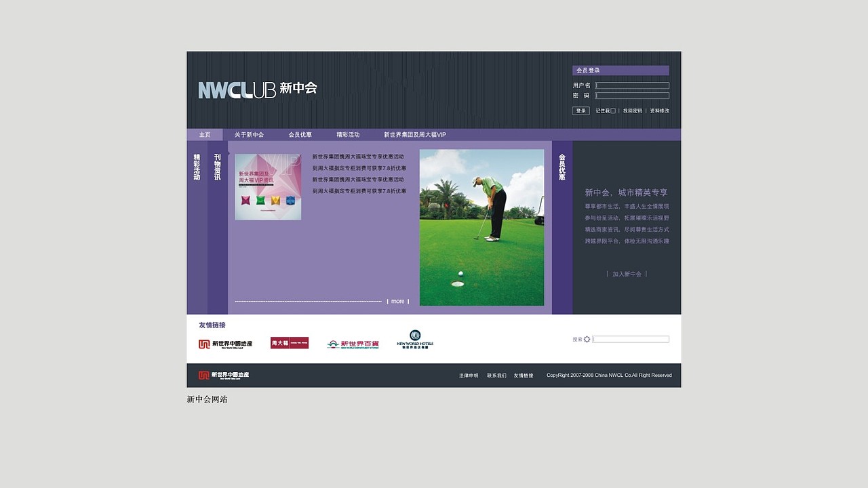The image size is (868, 488).
Task: Click the New World Hotels logo
Action: point(414,339)
